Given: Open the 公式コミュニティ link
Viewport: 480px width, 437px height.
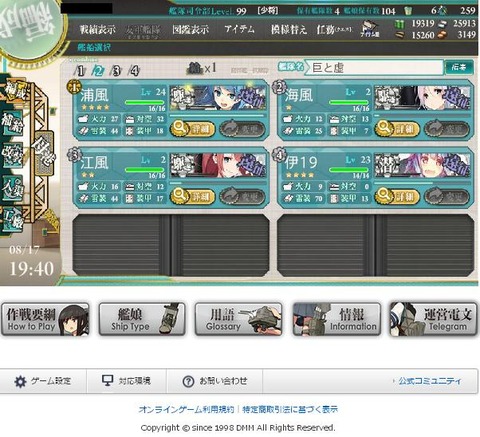Looking at the screenshot, I should [430, 381].
